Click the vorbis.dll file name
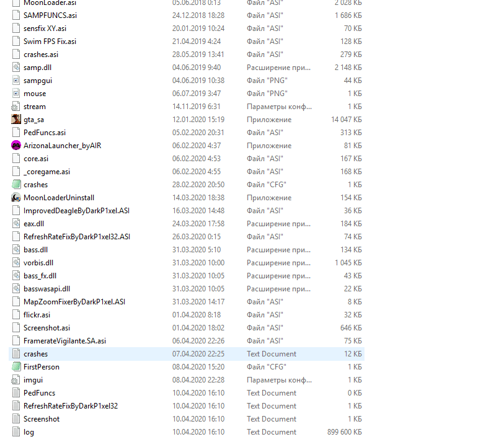 coord(40,263)
